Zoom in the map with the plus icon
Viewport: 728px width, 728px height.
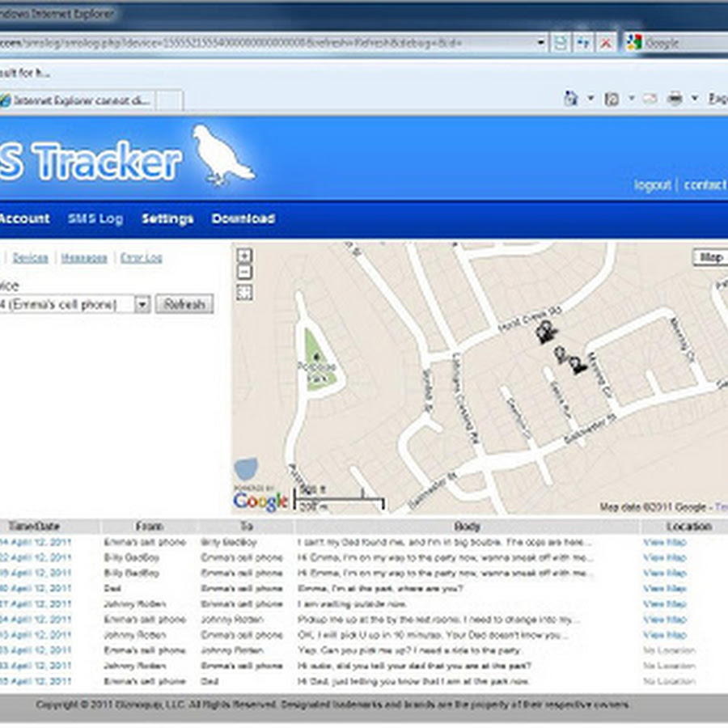coord(244,256)
